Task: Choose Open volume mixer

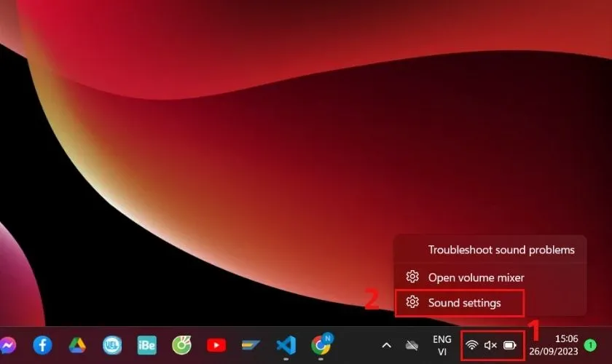Action: click(476, 277)
